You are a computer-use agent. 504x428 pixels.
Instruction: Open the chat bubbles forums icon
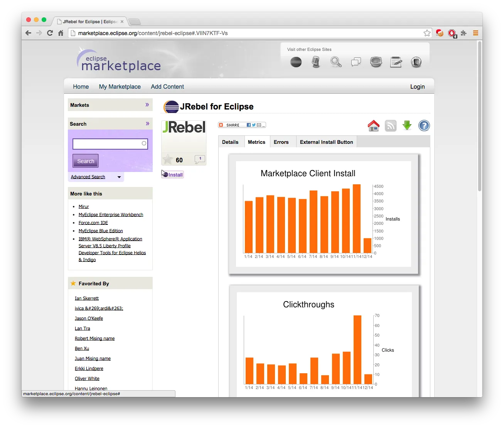(x=356, y=62)
